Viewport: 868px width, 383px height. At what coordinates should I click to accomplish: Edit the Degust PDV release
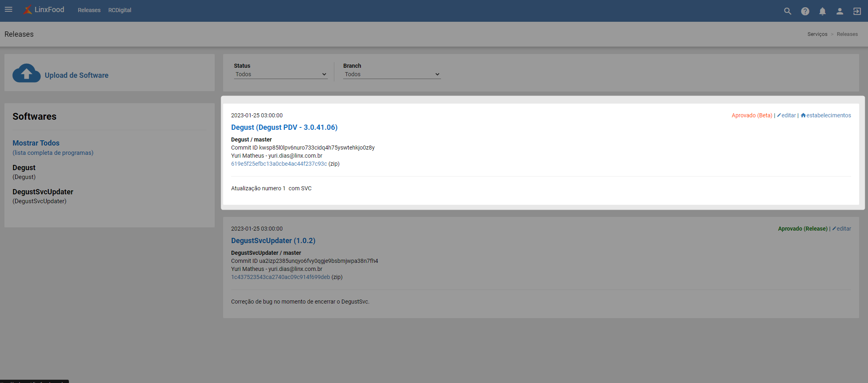[787, 115]
